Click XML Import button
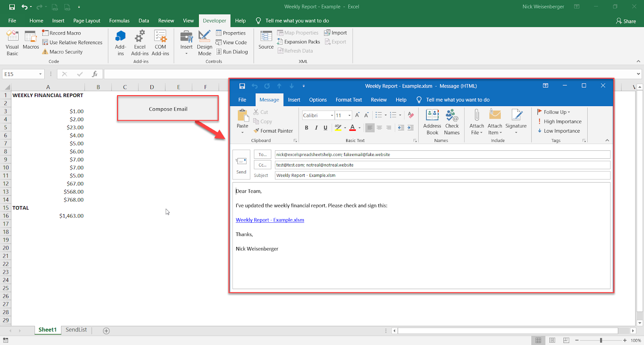The height and width of the screenshot is (345, 644). [336, 33]
